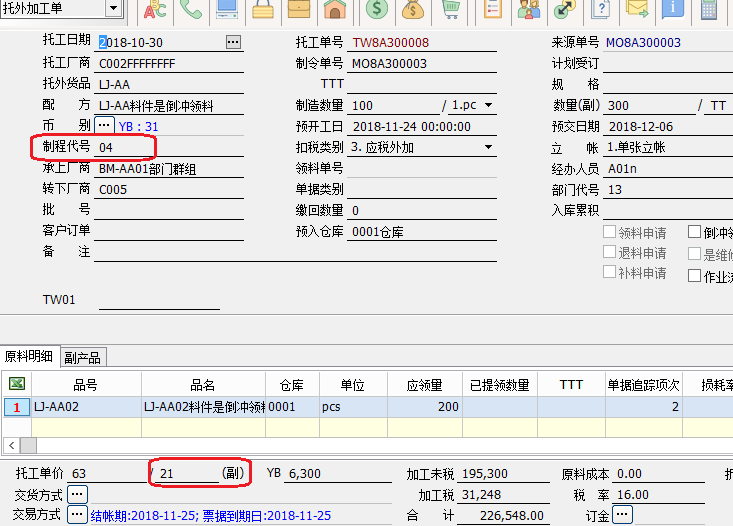Click the money bag icon
This screenshot has width=733, height=526.
click(413, 10)
